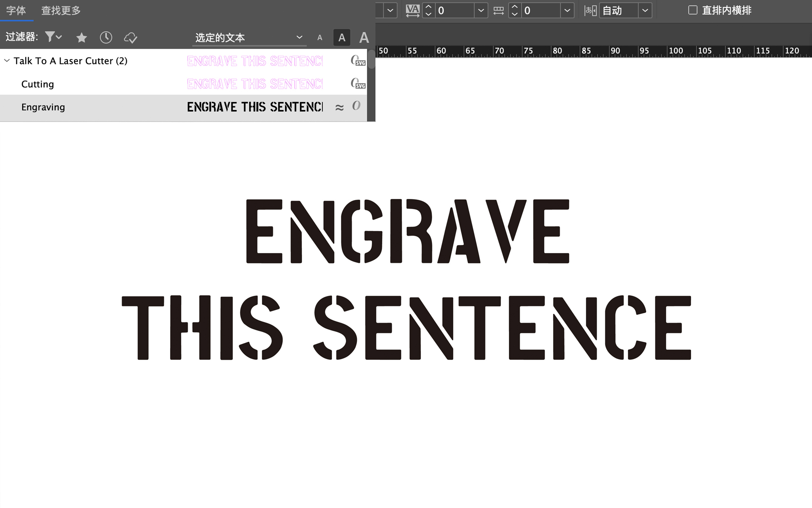Image resolution: width=812 pixels, height=508 pixels.
Task: Click the THIS SENTENCE text on the canvas
Action: click(406, 328)
